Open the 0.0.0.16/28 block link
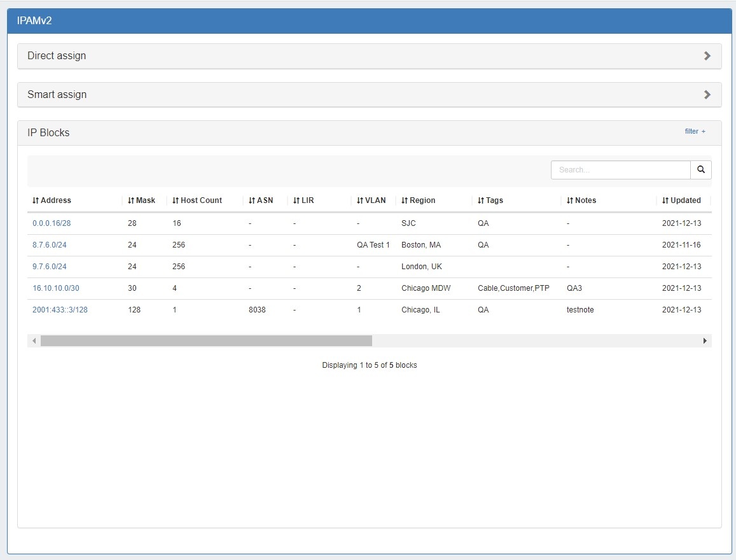This screenshot has height=560, width=736. pyautogui.click(x=52, y=223)
